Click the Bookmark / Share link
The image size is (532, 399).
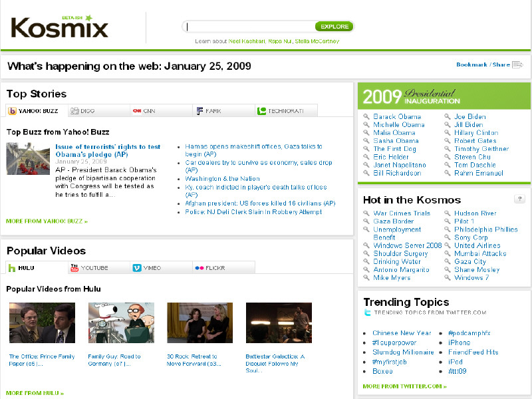tap(483, 65)
